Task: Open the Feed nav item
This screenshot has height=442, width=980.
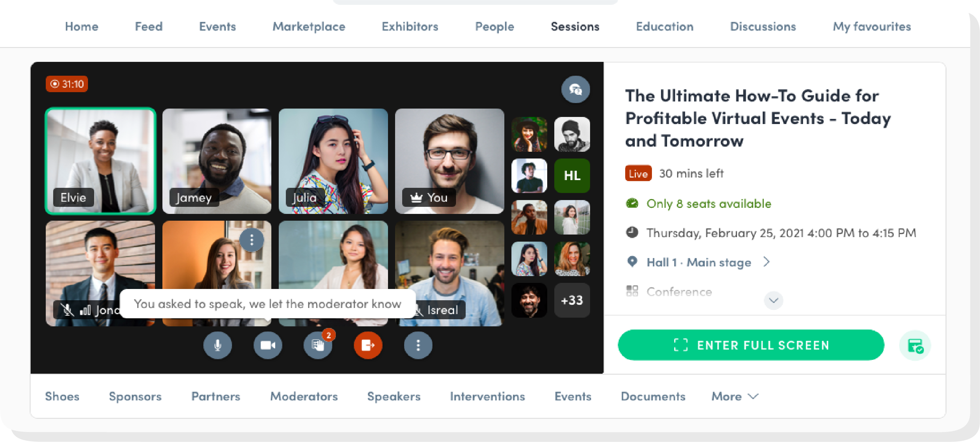Action: pos(148,26)
